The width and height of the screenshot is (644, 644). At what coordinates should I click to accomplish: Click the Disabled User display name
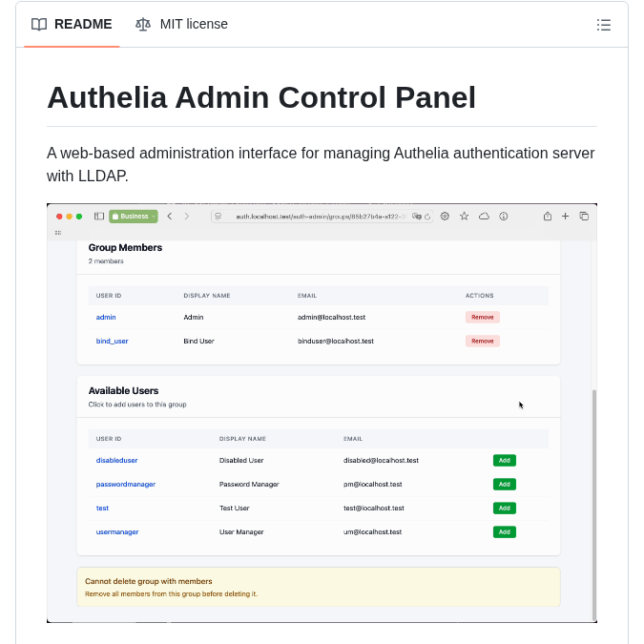click(x=241, y=461)
